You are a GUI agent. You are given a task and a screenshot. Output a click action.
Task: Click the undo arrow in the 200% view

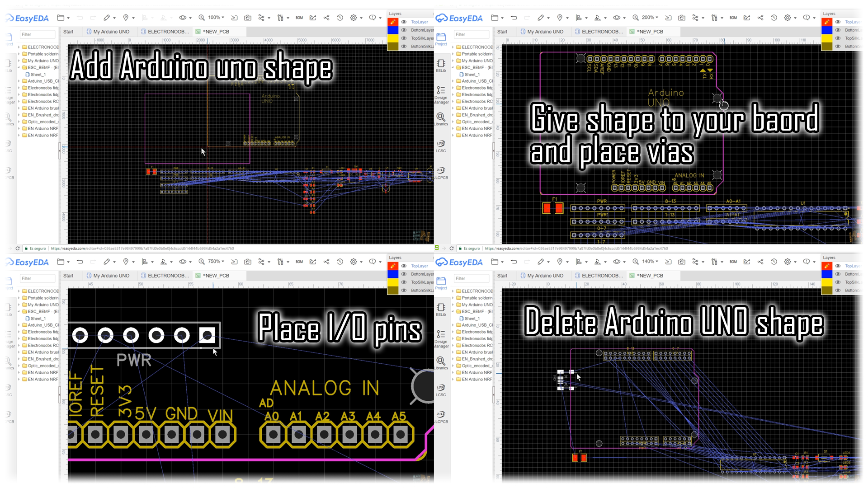pyautogui.click(x=514, y=18)
